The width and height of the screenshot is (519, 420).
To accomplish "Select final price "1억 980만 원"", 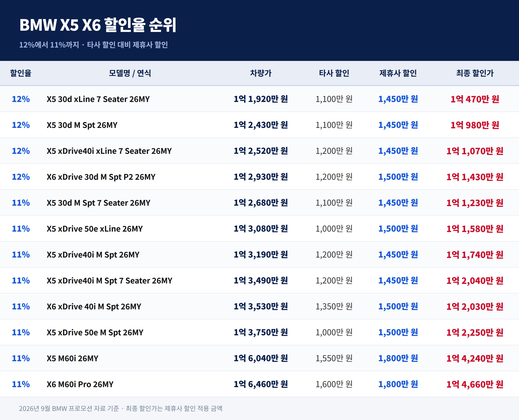I will [475, 125].
